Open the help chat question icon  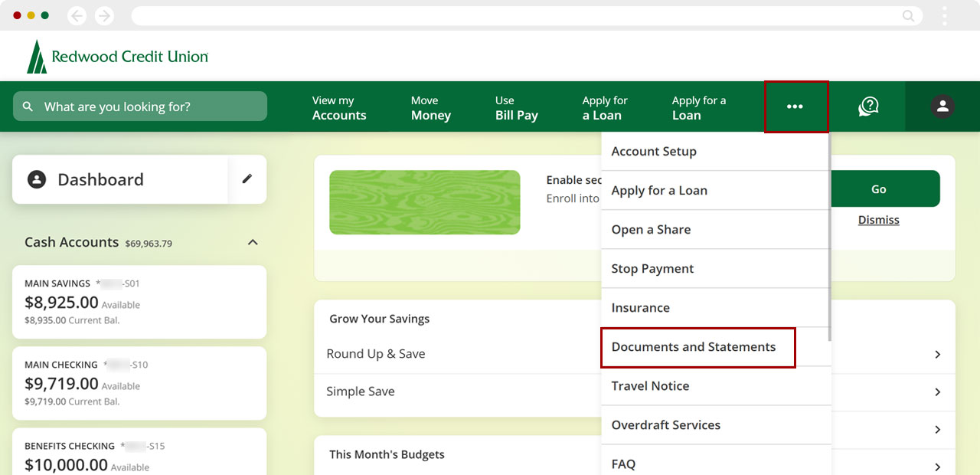(868, 106)
